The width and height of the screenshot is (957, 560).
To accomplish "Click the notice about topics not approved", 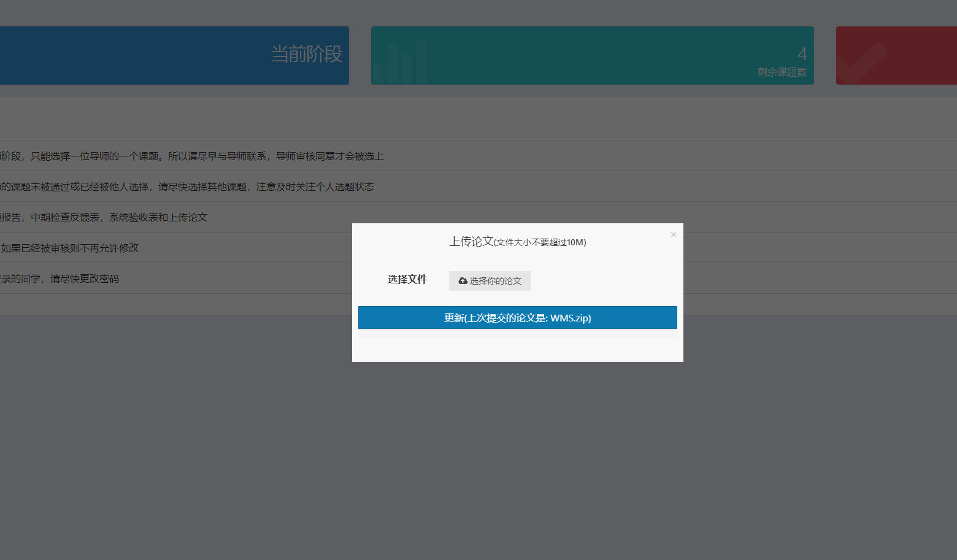I will [187, 186].
